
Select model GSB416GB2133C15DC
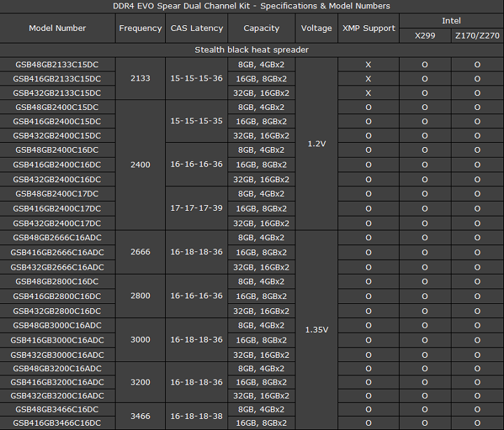click(x=57, y=79)
